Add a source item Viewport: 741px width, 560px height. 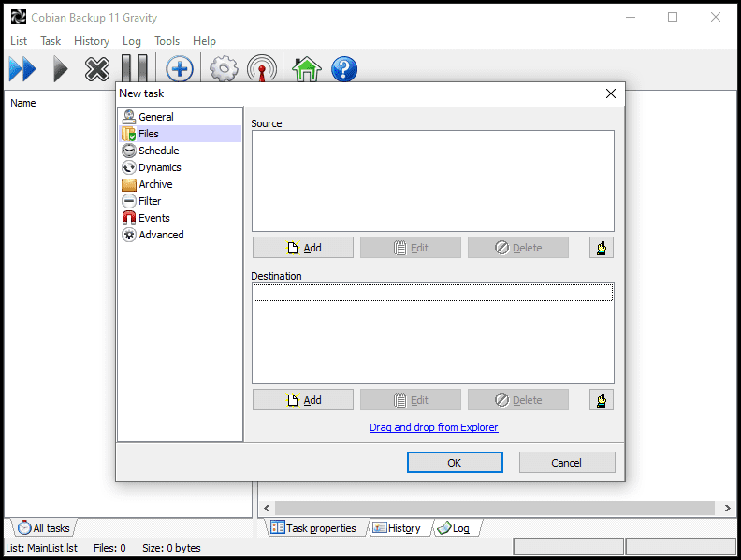click(x=303, y=248)
